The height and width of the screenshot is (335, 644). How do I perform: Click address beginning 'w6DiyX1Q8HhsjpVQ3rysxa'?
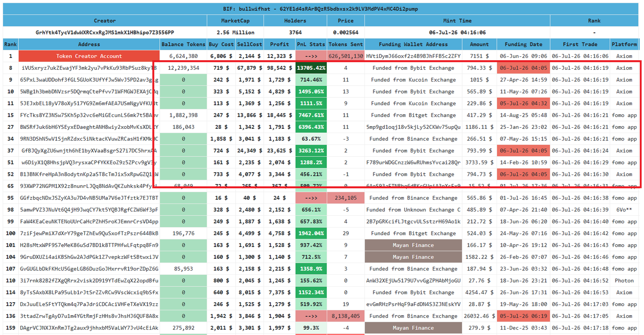(89, 162)
